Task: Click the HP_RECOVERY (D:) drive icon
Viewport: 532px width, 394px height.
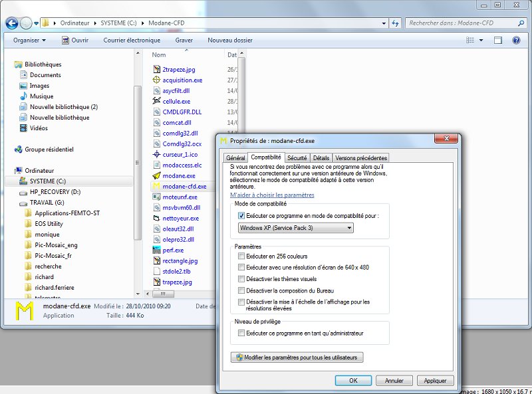Action: 23,193
